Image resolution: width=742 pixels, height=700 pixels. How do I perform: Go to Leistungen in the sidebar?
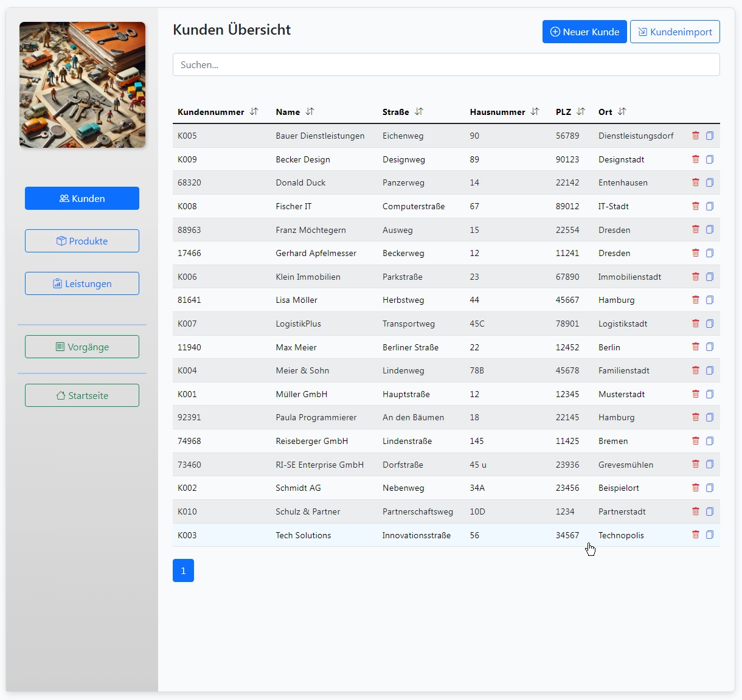click(x=82, y=283)
